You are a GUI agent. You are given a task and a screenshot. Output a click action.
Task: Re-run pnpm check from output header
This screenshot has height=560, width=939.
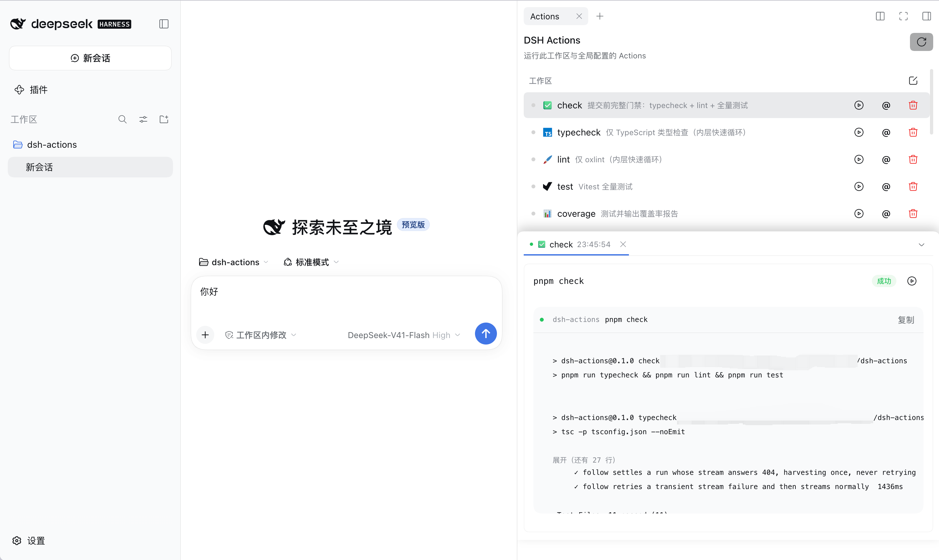[x=912, y=281]
